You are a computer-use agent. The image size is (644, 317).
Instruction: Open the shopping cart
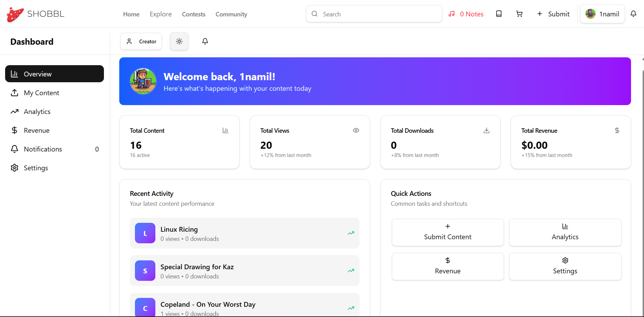pyautogui.click(x=519, y=14)
